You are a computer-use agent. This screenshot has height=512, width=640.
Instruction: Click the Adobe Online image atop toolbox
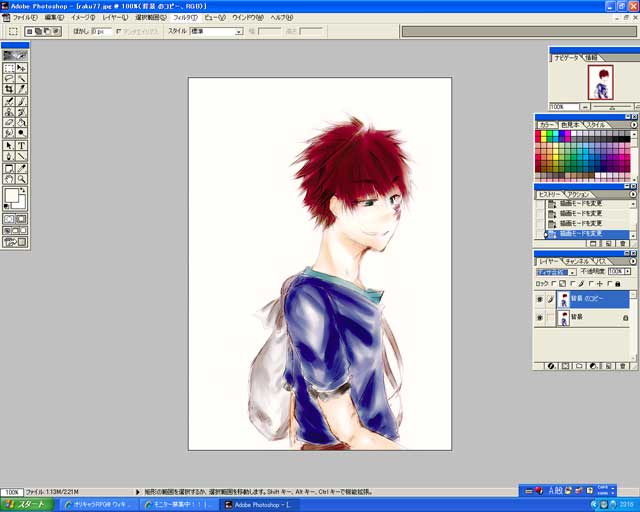coord(15,55)
